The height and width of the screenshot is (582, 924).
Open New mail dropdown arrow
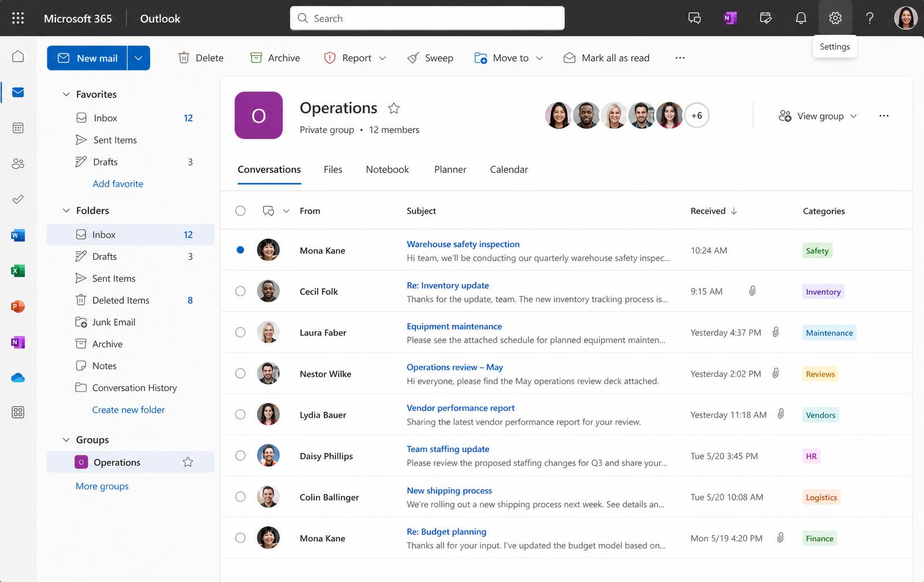(139, 58)
